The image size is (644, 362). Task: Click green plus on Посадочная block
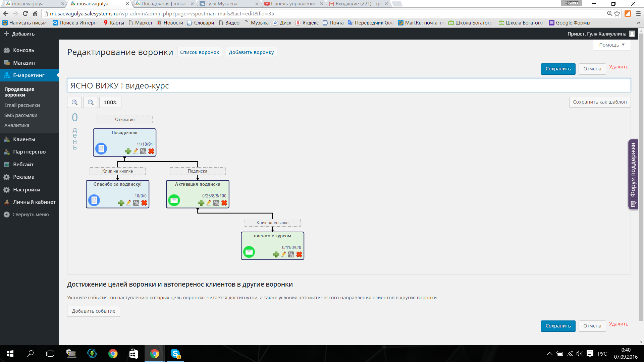[x=128, y=152]
